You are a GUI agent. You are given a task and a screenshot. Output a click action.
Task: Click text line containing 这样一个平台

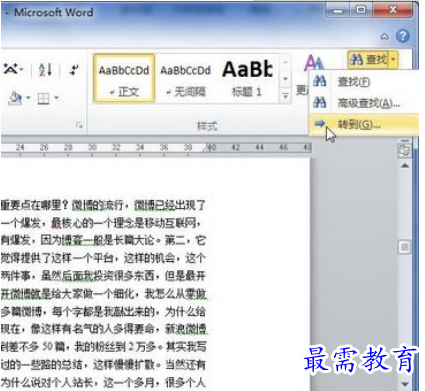tap(103, 258)
